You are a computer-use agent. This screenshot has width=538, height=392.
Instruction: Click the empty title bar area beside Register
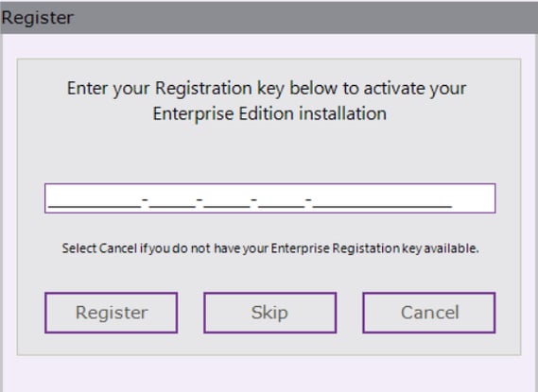305,18
